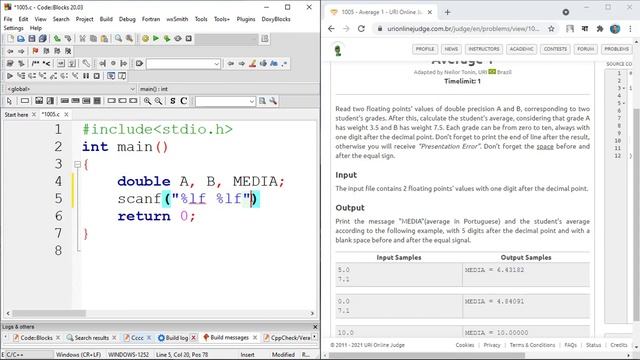Open the Terms & Conditions footer link
The image size is (640, 360).
click(x=532, y=345)
